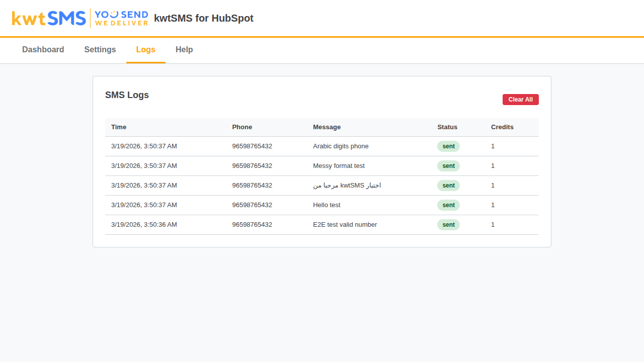Click sent badge for Hello test row

(x=448, y=205)
